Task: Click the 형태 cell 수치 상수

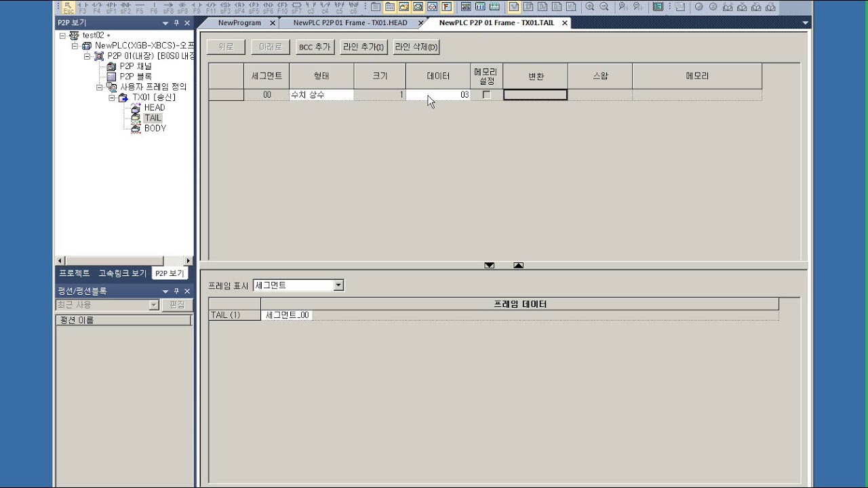Action: click(x=321, y=95)
